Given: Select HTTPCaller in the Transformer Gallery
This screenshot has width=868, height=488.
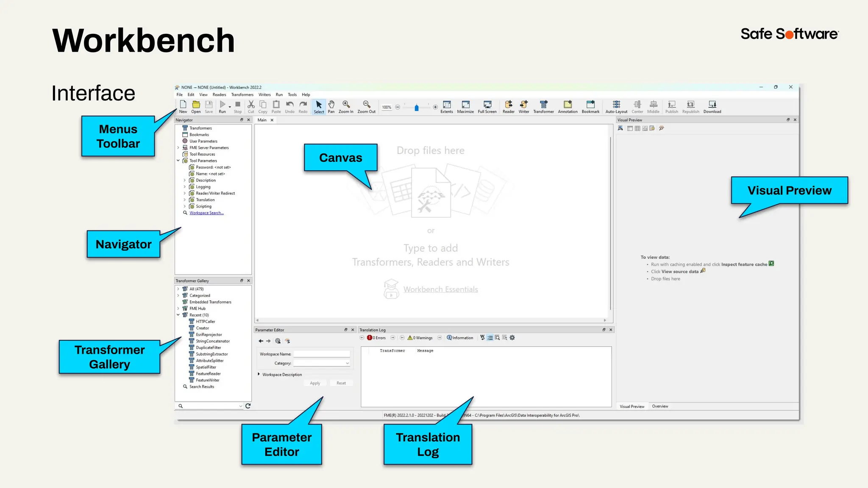Looking at the screenshot, I should coord(205,322).
